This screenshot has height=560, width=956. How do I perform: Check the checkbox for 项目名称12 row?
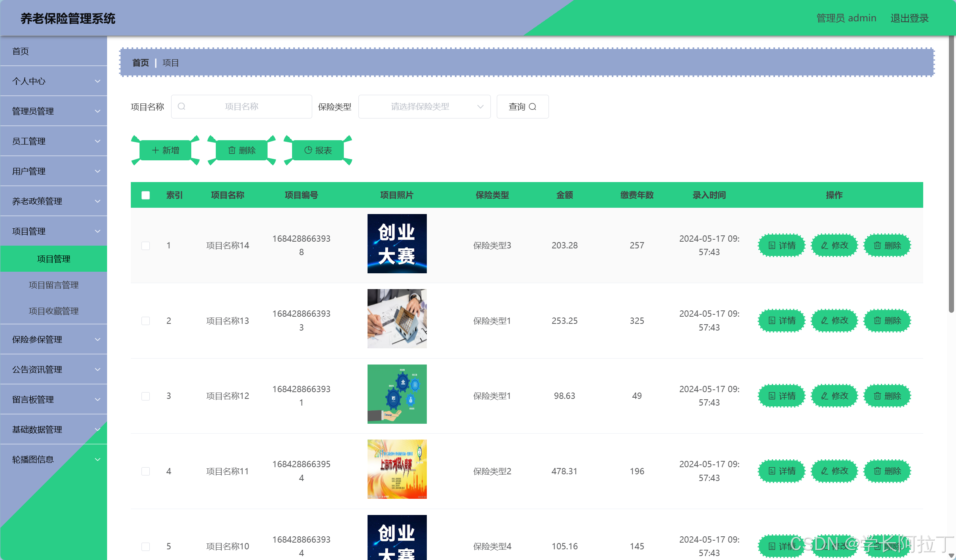click(145, 396)
